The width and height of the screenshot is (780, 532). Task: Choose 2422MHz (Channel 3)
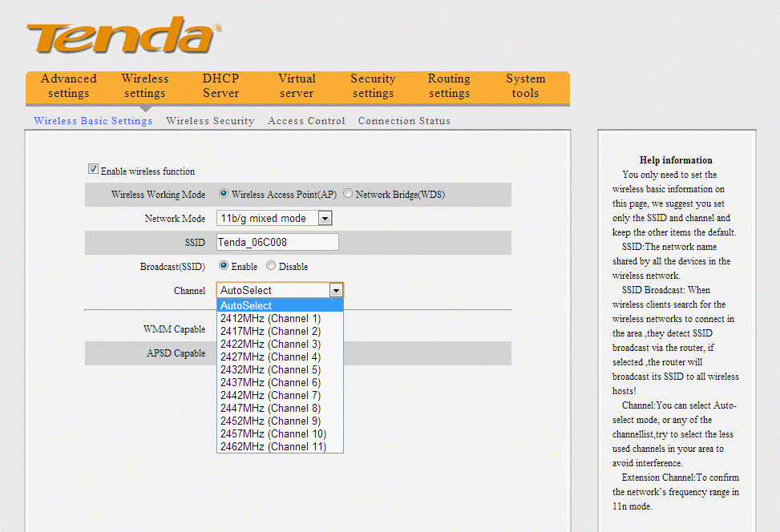[280, 344]
